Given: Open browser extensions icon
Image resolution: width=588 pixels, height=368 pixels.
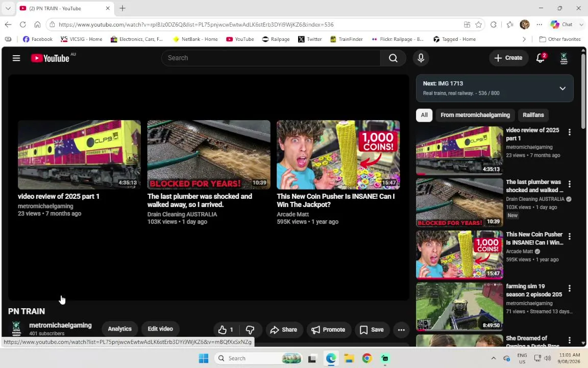Looking at the screenshot, I should (494, 25).
